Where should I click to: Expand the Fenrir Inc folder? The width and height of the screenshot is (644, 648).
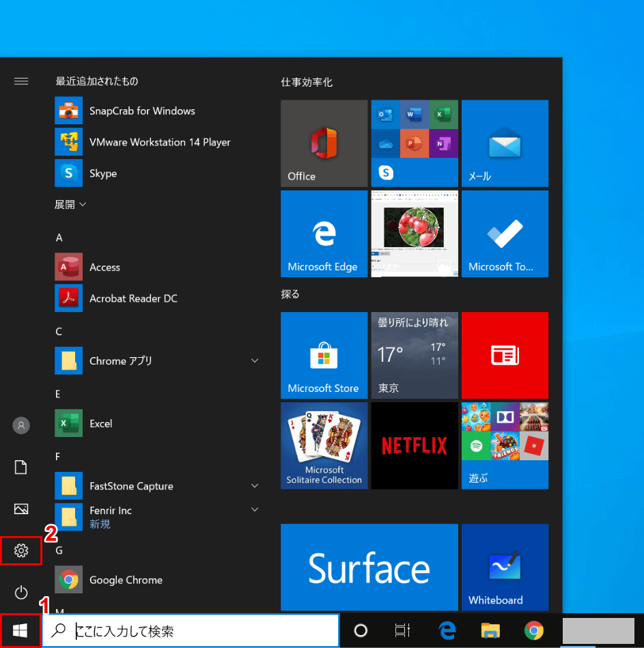pos(255,509)
